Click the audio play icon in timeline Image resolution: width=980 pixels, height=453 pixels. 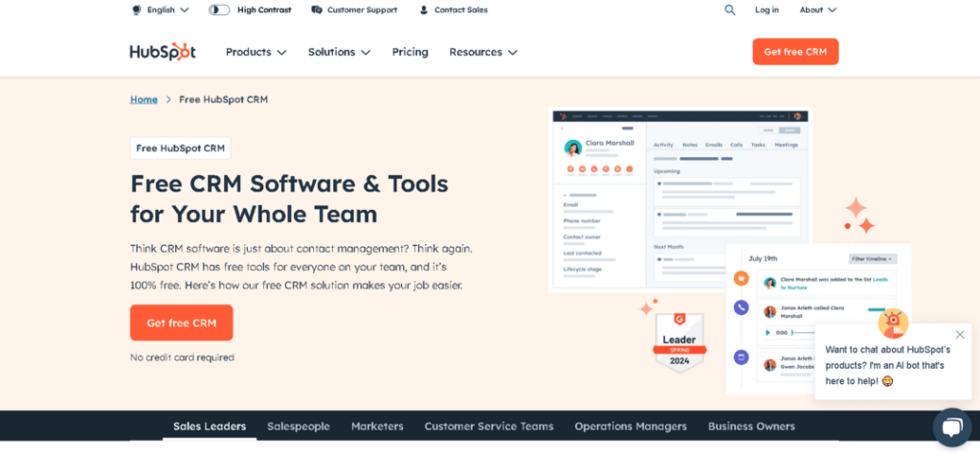[768, 333]
